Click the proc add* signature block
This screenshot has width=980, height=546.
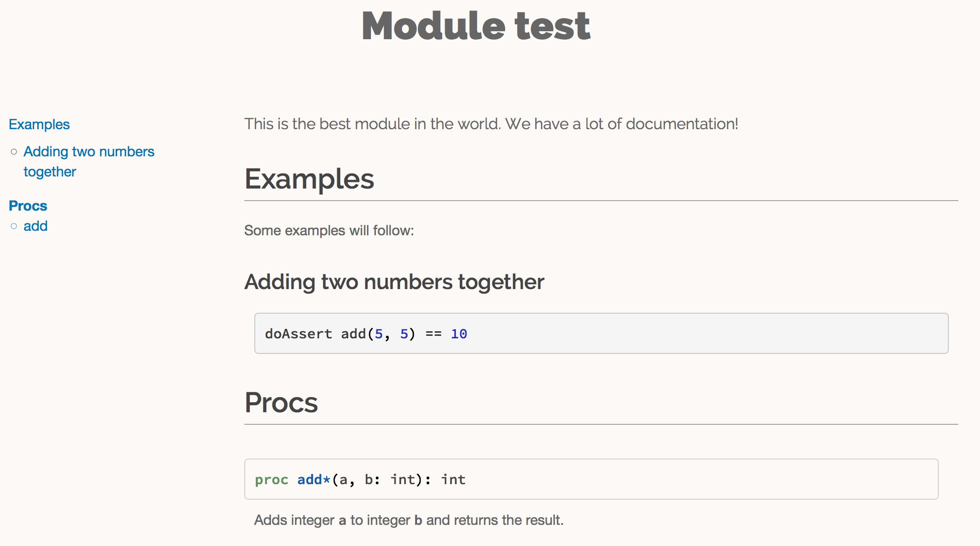pos(596,480)
